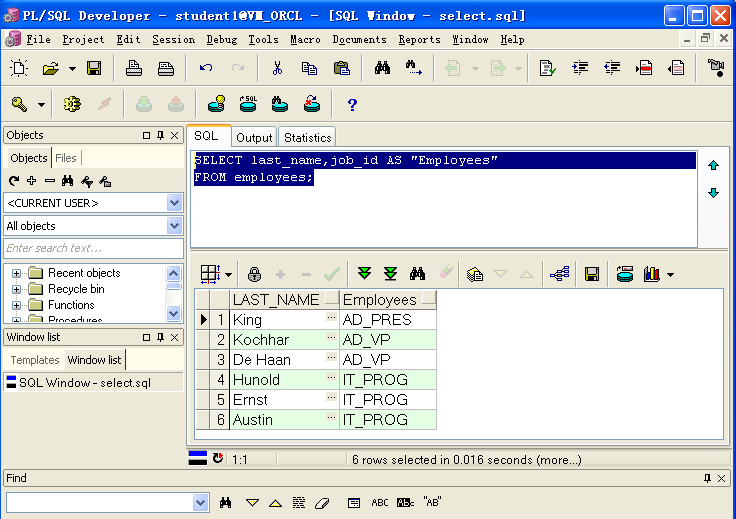The width and height of the screenshot is (736, 519).
Task: Click the Find next binoculars-with-arrow icon
Action: coord(414,68)
